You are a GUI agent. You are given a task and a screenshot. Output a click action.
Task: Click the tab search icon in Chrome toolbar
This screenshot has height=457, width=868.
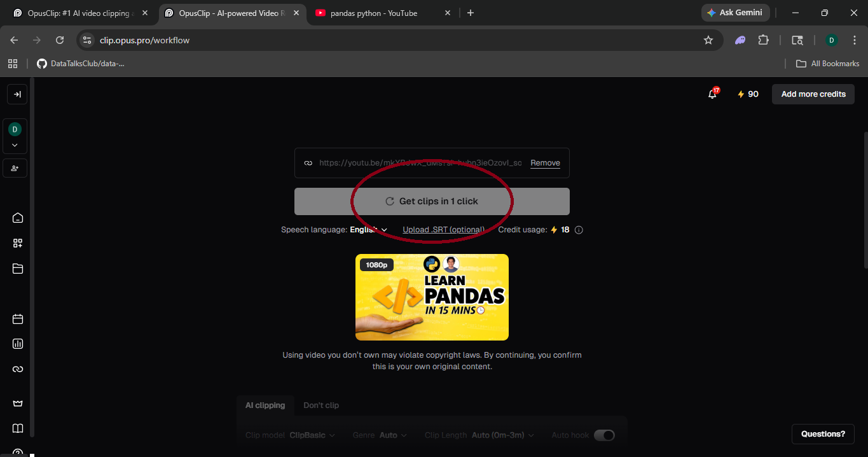797,40
